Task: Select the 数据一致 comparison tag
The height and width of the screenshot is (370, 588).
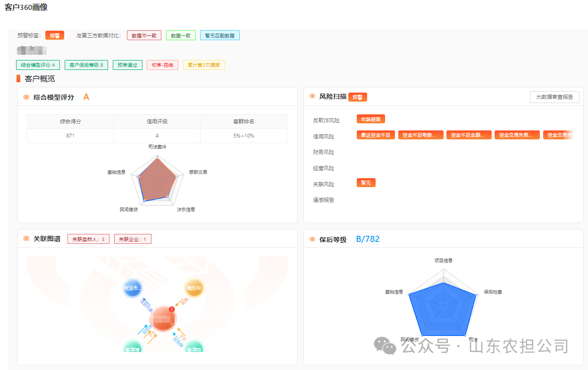Action: tap(181, 35)
